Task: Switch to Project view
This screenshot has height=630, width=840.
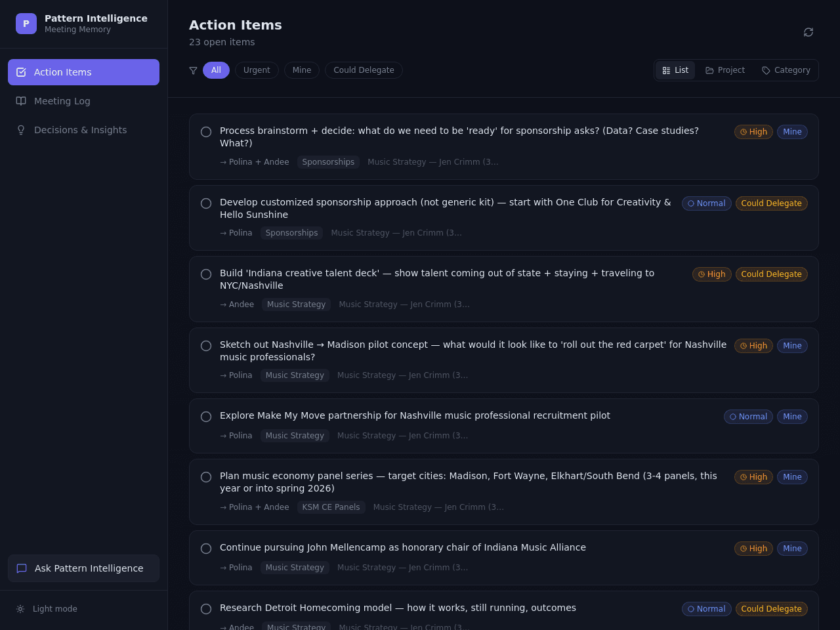Action: [725, 70]
